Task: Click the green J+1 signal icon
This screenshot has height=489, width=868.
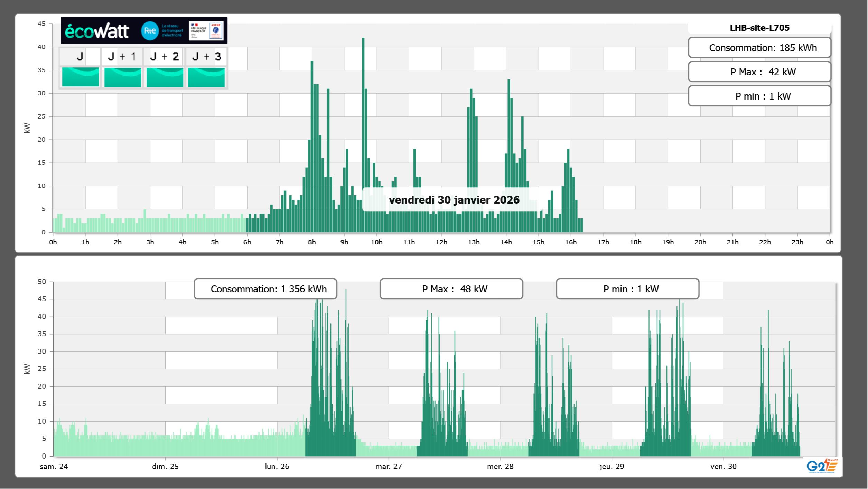Action: coord(123,77)
